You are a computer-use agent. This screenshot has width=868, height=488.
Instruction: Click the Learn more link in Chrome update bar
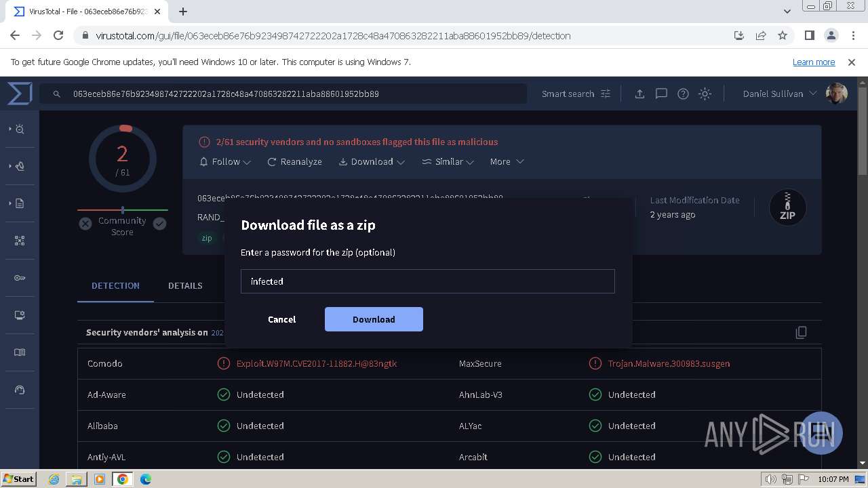[x=814, y=62]
